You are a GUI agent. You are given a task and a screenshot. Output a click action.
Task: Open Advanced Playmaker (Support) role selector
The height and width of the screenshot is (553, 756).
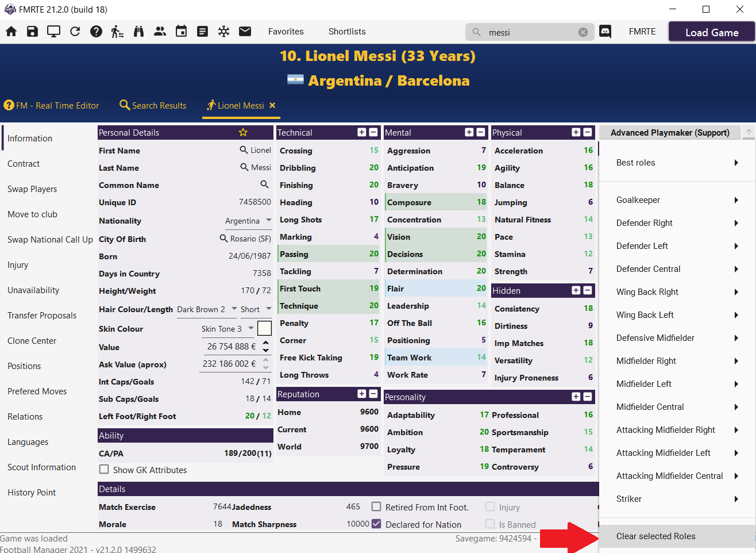(670, 133)
